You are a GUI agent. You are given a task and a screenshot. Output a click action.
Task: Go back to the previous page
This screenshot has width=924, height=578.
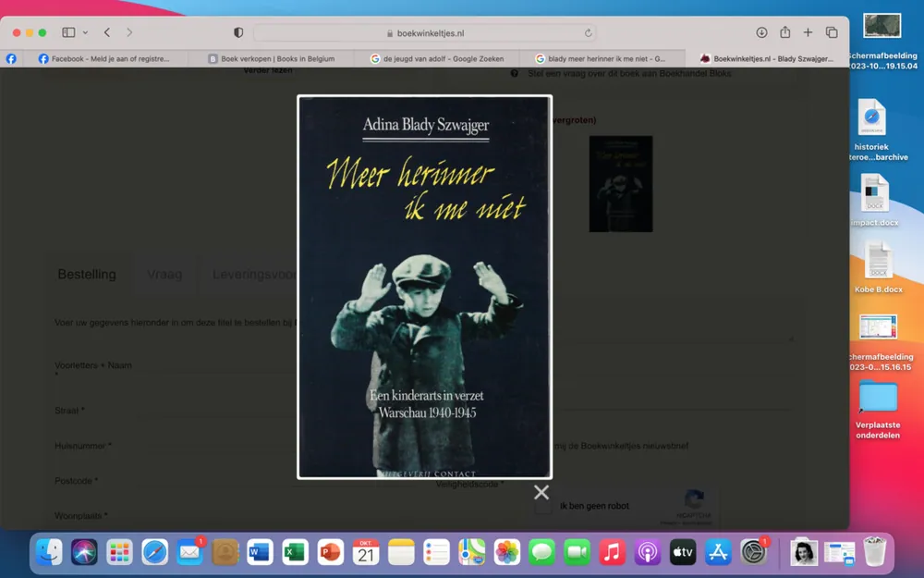(107, 32)
